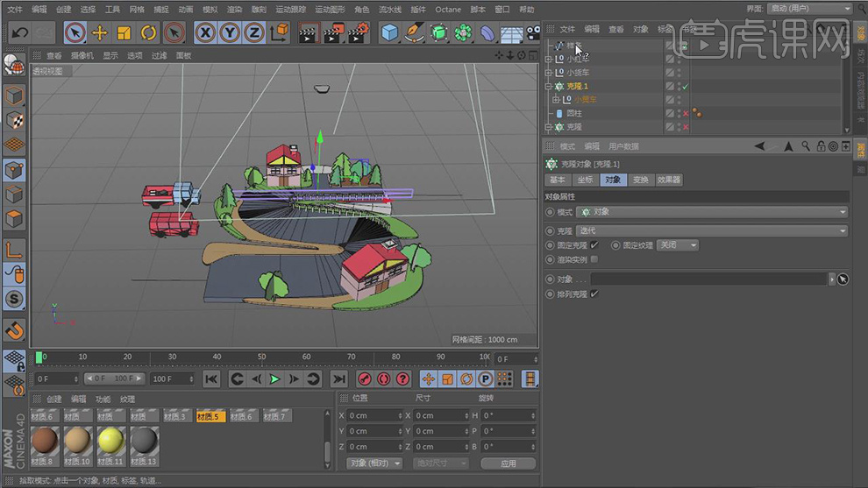Open the green subdivision generator icon

439,32
